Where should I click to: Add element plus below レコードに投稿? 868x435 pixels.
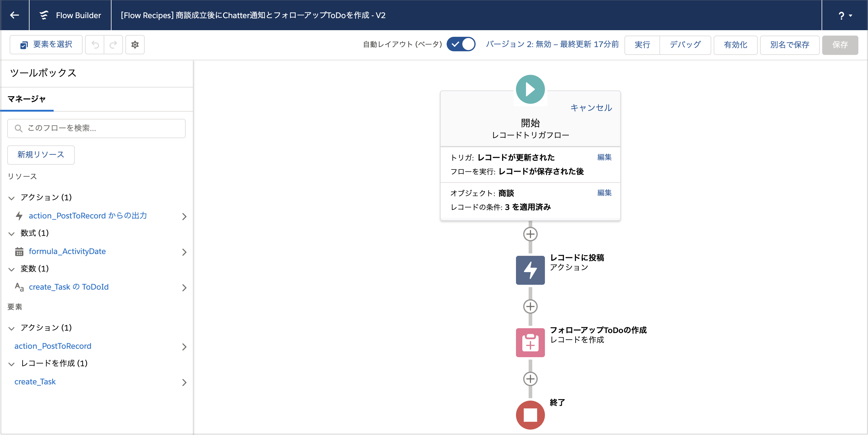(x=530, y=306)
